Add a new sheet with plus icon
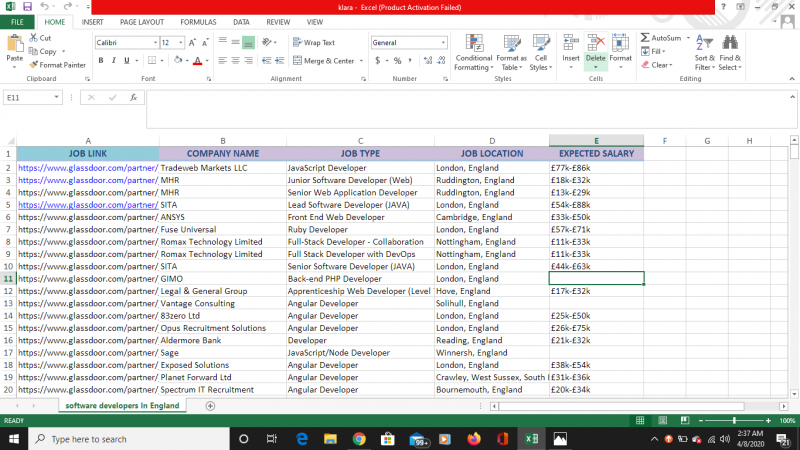Screen dimensions: 800x450 [210, 406]
